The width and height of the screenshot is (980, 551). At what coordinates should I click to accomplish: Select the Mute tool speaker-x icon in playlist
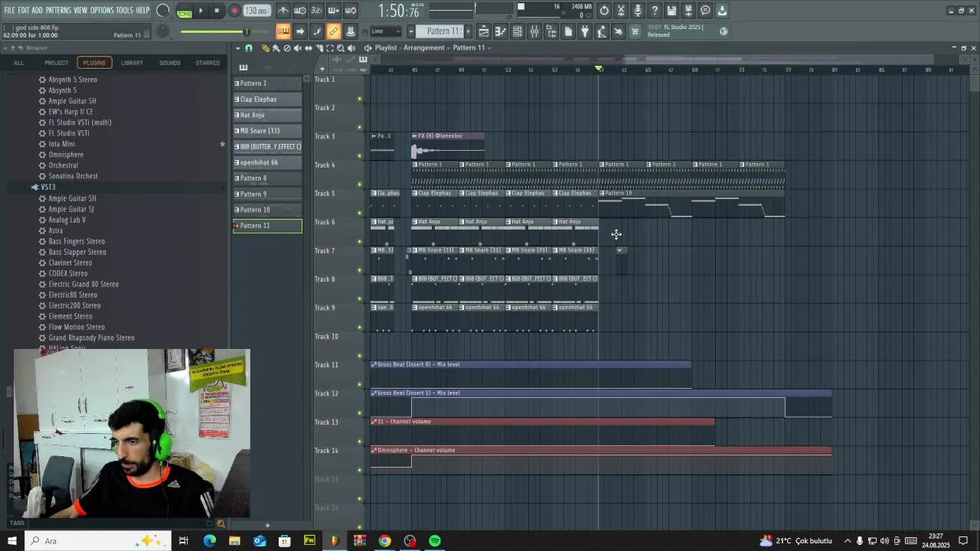(298, 48)
